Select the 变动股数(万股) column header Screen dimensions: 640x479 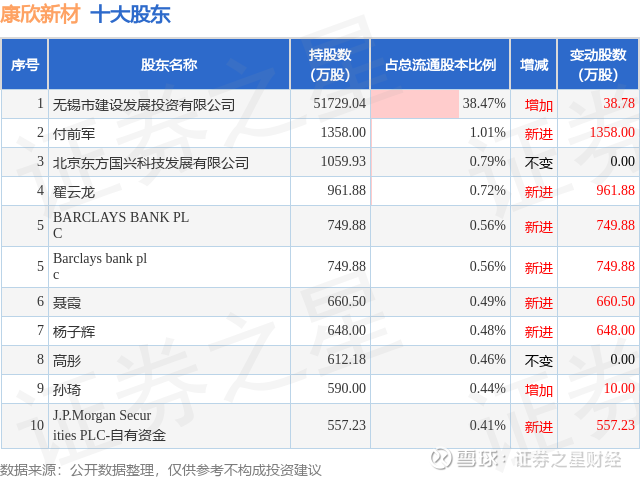point(598,64)
